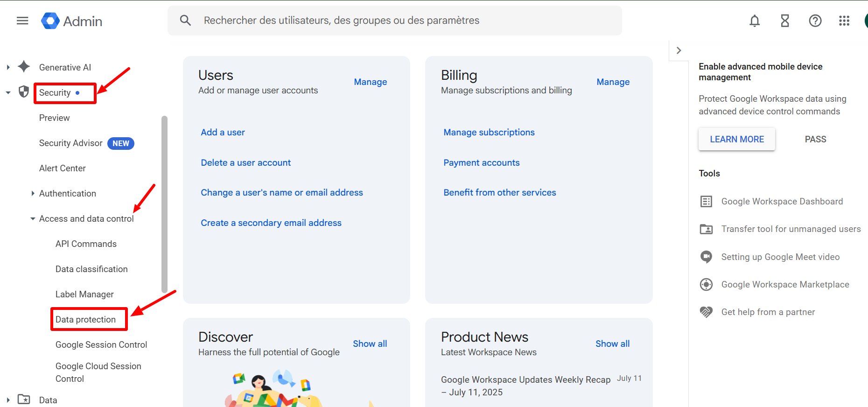Collapse Access and data control arrow
The height and width of the screenshot is (407, 868).
33,218
